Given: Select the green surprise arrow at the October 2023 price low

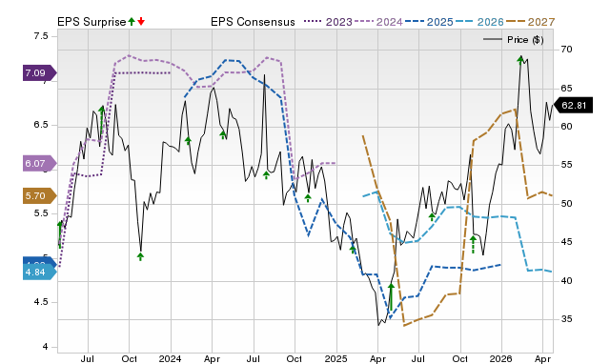Looking at the screenshot, I should 140,256.
